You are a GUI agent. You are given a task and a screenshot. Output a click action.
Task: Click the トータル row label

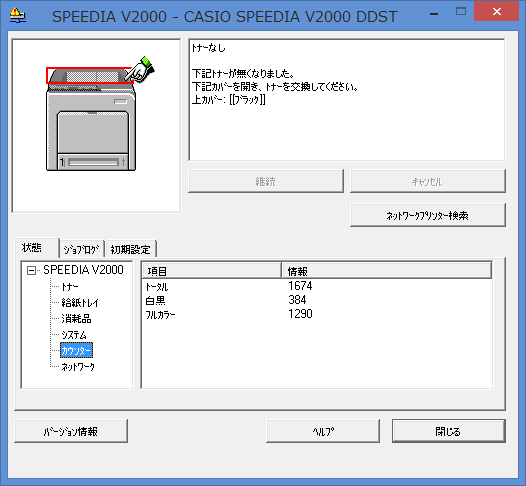[157, 287]
